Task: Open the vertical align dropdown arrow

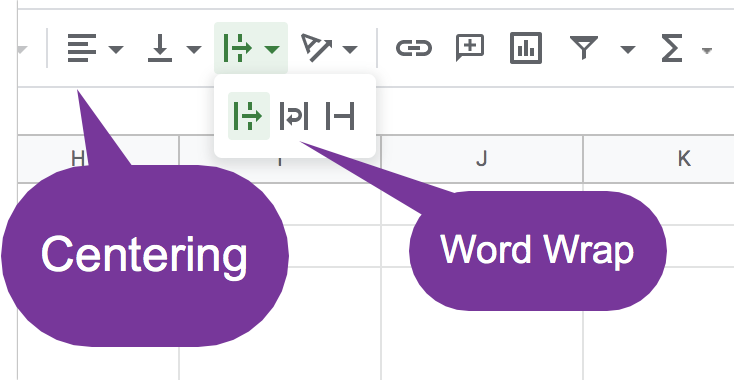Action: 194,49
